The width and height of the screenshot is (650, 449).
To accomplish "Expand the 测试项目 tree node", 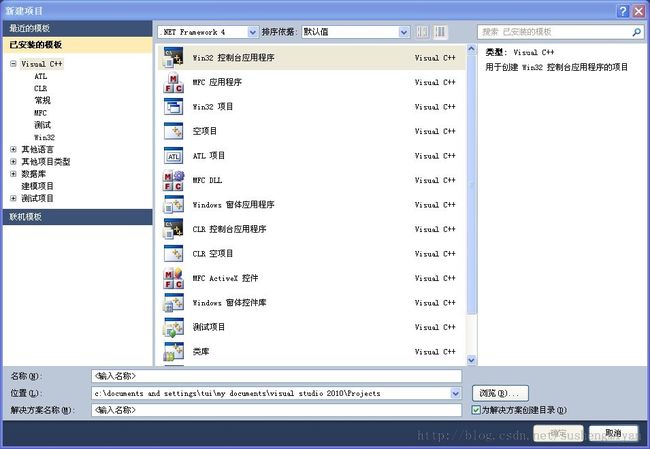I will pyautogui.click(x=13, y=198).
